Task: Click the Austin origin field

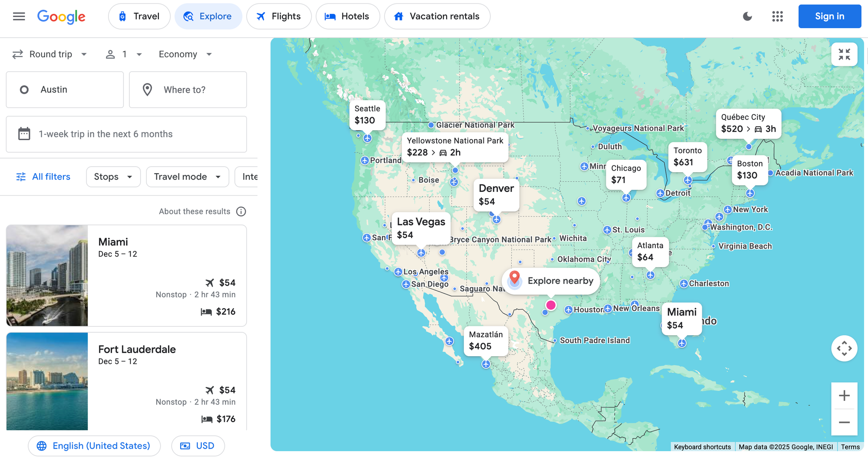Action: (x=65, y=90)
